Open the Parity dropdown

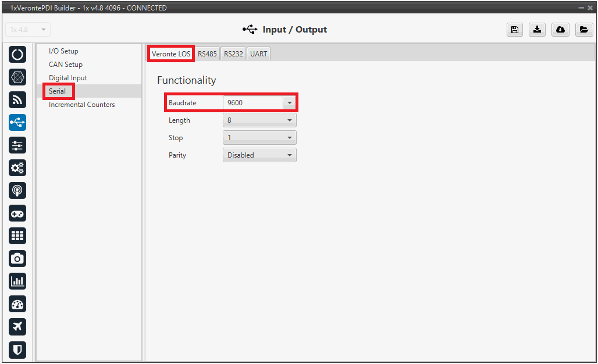coord(259,155)
